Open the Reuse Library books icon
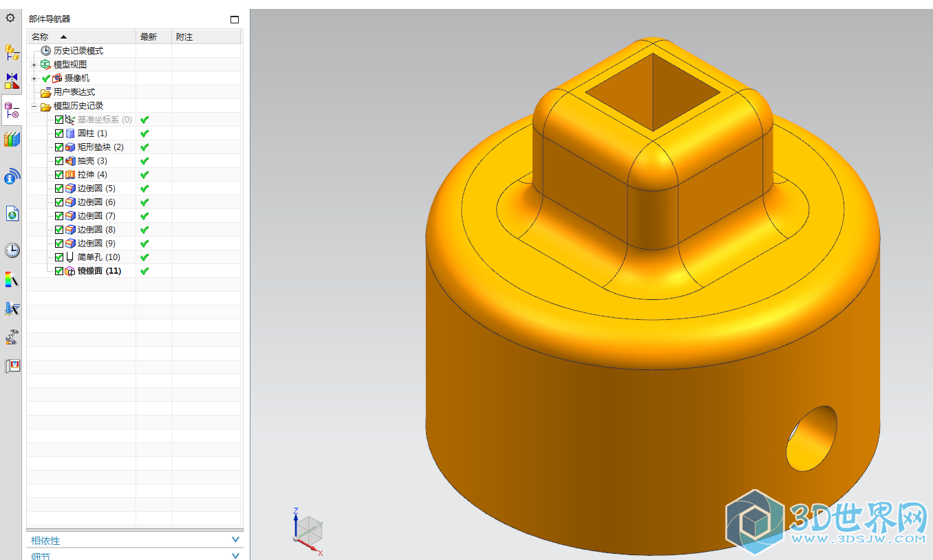The image size is (933, 560). click(x=12, y=139)
